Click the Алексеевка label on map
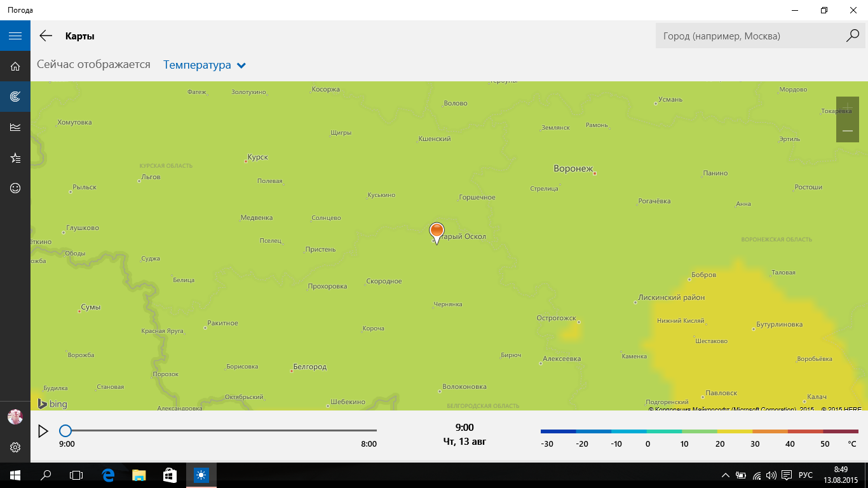The width and height of the screenshot is (868, 488). tap(562, 359)
